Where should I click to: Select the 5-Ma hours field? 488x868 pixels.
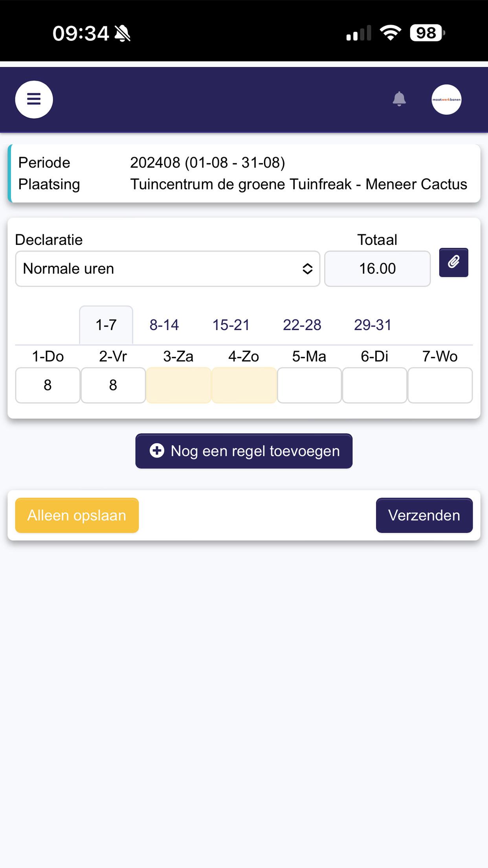coord(309,385)
